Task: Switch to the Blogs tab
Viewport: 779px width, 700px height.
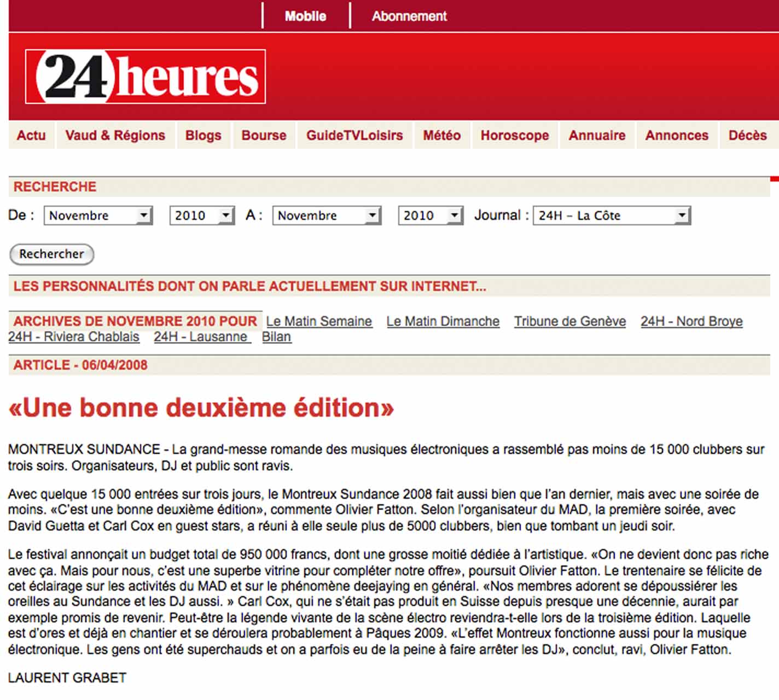Action: pos(204,136)
